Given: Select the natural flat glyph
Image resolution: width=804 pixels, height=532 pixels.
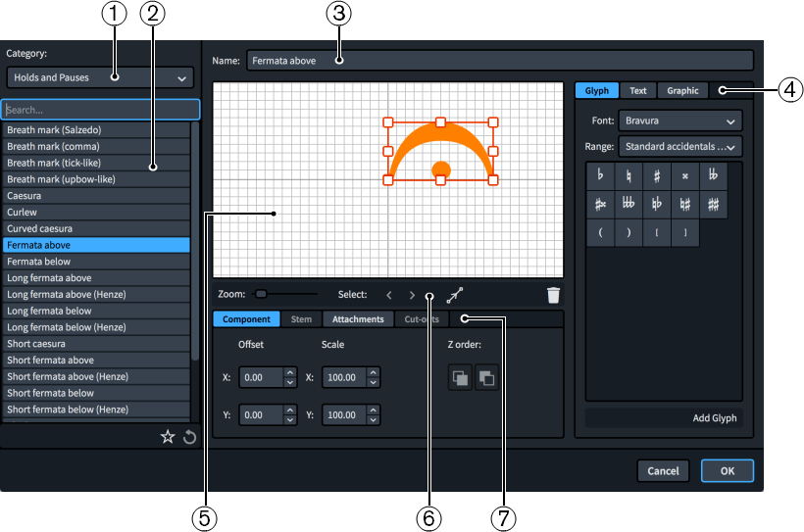Looking at the screenshot, I should pos(657,205).
